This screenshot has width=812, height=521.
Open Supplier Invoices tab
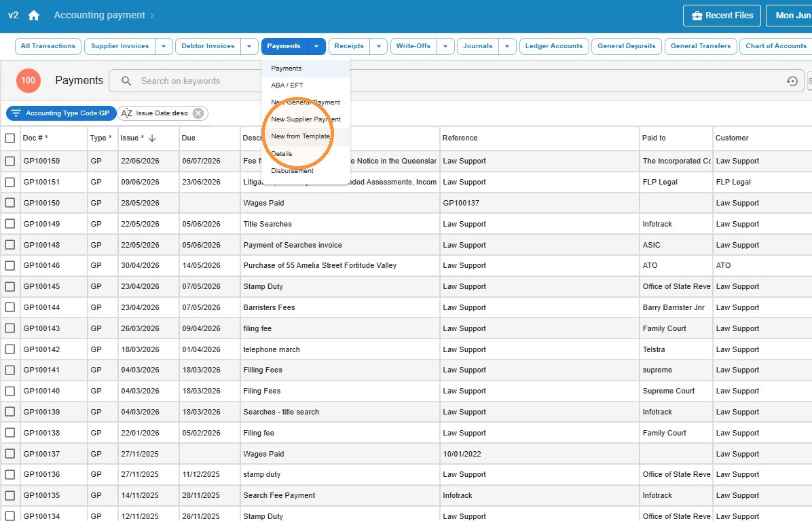tap(120, 46)
